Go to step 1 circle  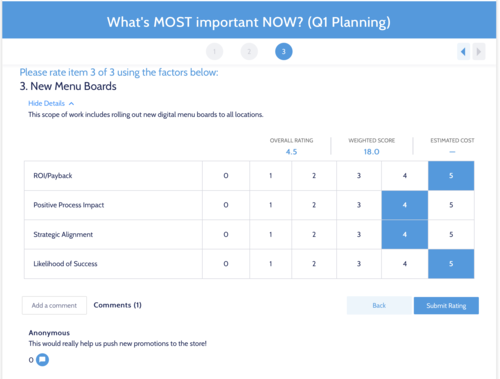[214, 52]
